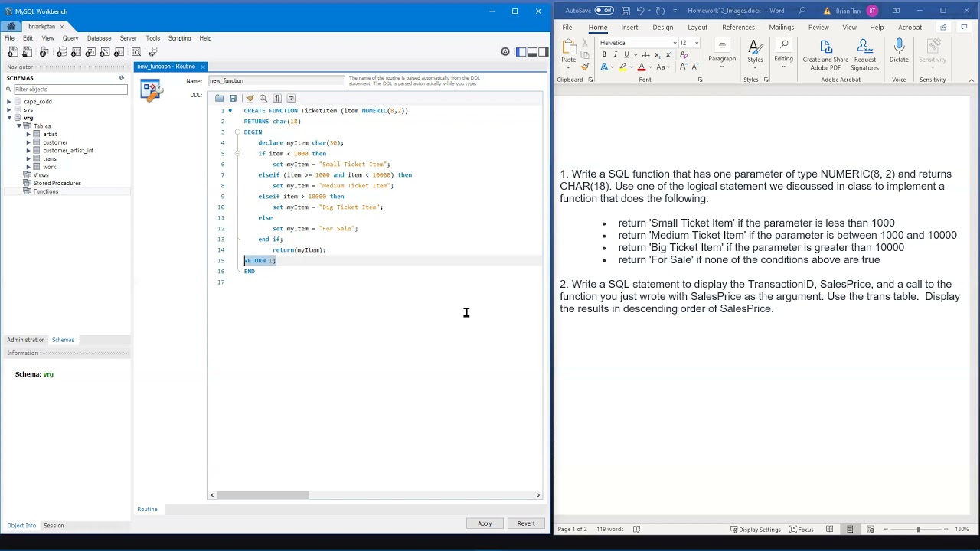The height and width of the screenshot is (551, 980).
Task: Toggle Focus mode in Word status bar
Action: click(802, 529)
